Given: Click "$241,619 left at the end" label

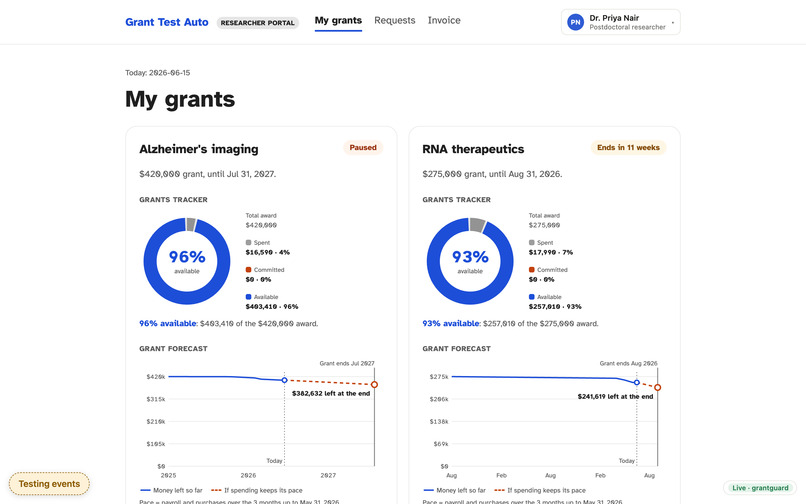Looking at the screenshot, I should (615, 397).
